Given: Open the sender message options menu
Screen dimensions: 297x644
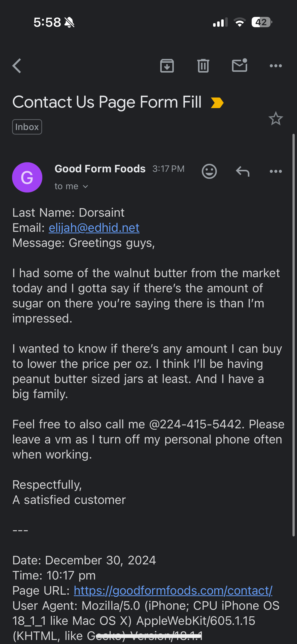Looking at the screenshot, I should click(276, 171).
